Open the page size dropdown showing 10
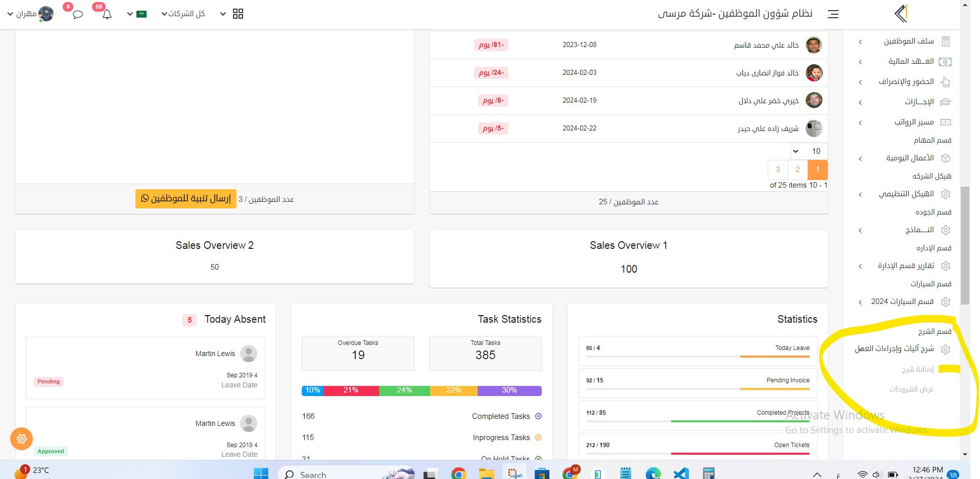The image size is (980, 479). [809, 151]
